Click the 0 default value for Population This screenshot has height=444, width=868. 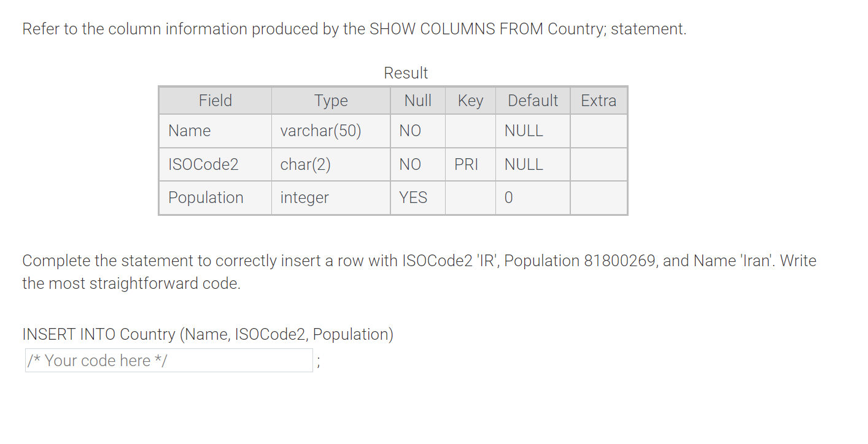tap(507, 197)
